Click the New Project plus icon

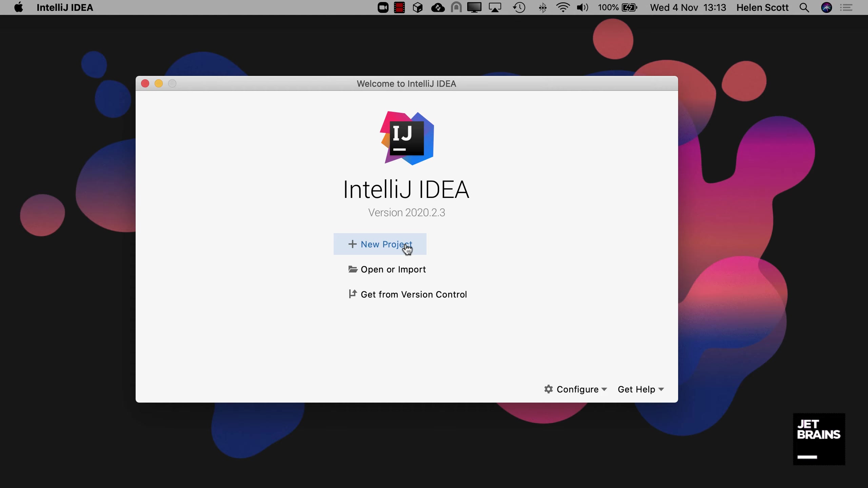352,244
